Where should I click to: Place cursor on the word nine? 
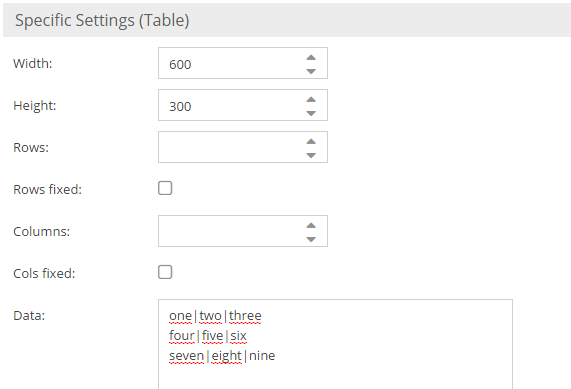262,356
